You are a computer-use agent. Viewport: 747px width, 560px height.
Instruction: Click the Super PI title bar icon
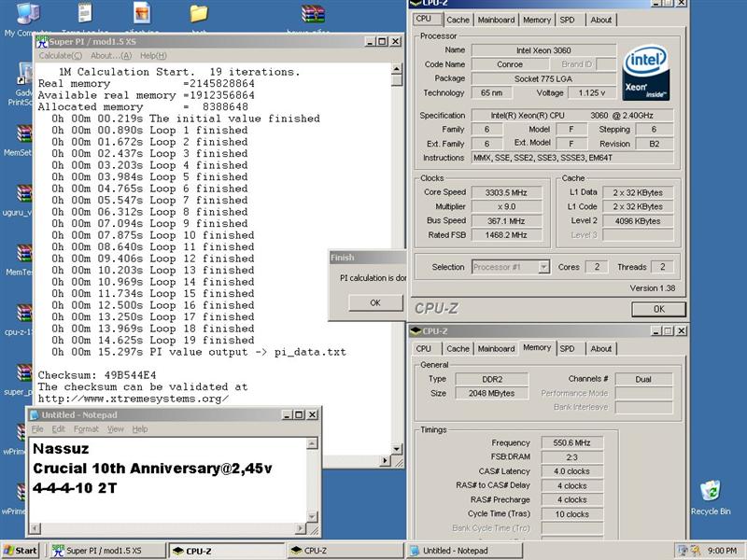[x=42, y=41]
